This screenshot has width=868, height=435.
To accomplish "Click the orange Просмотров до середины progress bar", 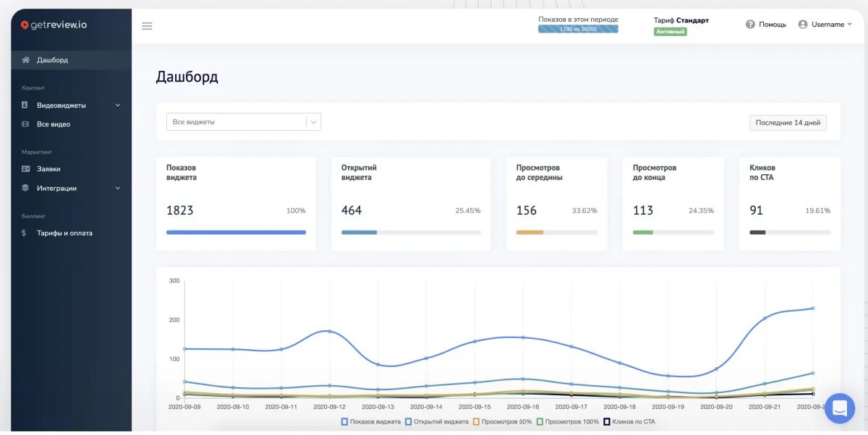I will point(557,233).
